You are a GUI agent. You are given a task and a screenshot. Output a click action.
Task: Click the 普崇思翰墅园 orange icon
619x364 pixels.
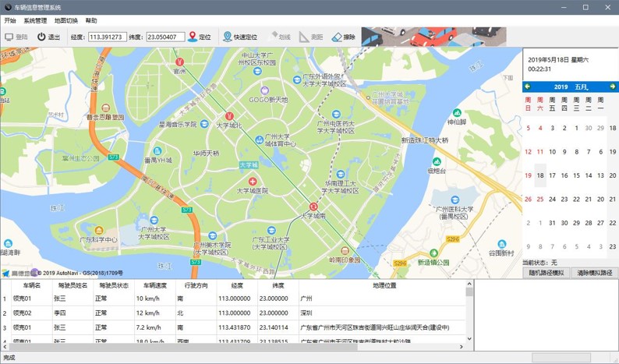[105, 108]
